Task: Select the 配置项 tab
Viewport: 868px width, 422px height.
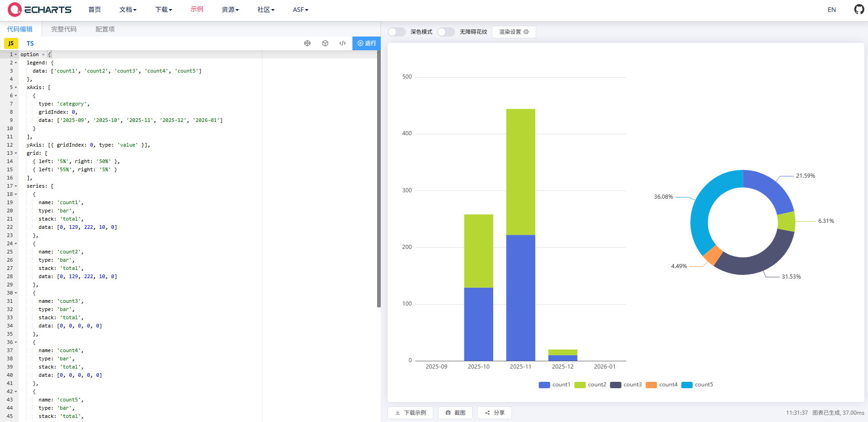Action: 105,29
